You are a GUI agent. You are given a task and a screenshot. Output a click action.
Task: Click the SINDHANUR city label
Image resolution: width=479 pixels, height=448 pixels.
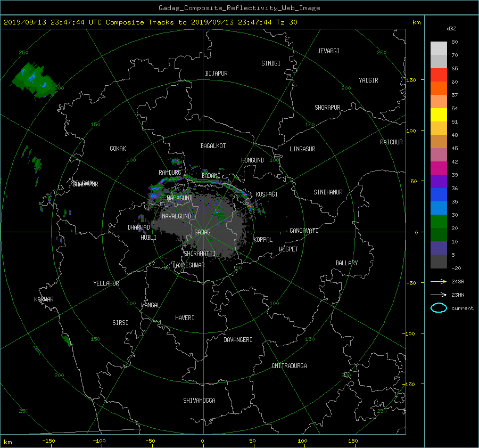click(x=328, y=192)
